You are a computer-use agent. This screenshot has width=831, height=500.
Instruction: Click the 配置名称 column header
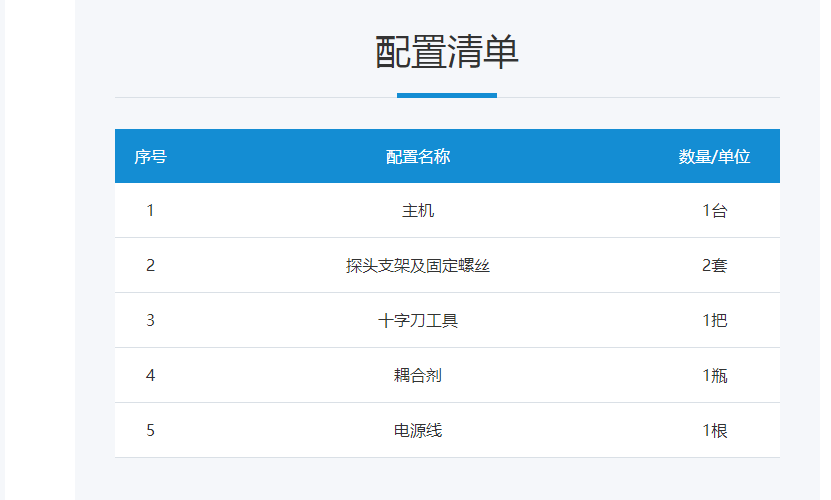(418, 156)
